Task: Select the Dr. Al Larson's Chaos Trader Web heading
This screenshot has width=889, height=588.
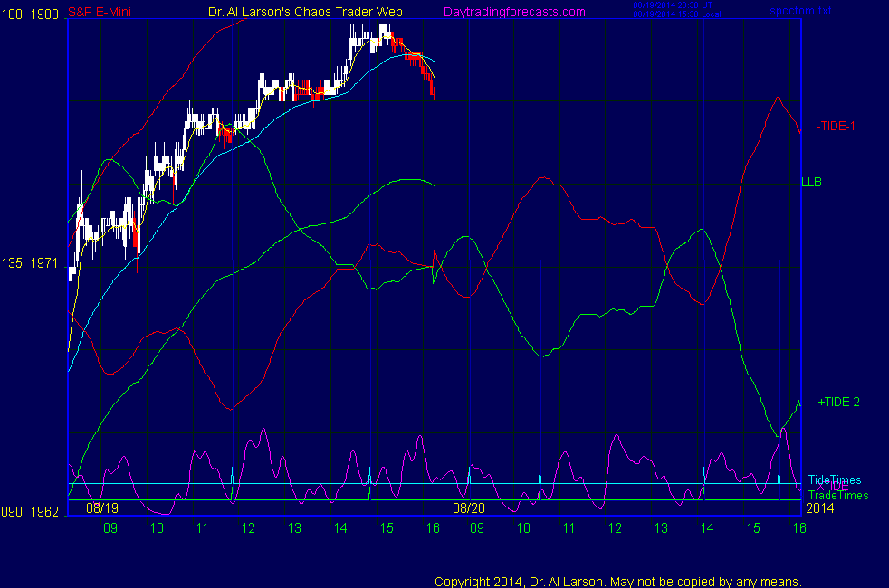Action: [305, 12]
